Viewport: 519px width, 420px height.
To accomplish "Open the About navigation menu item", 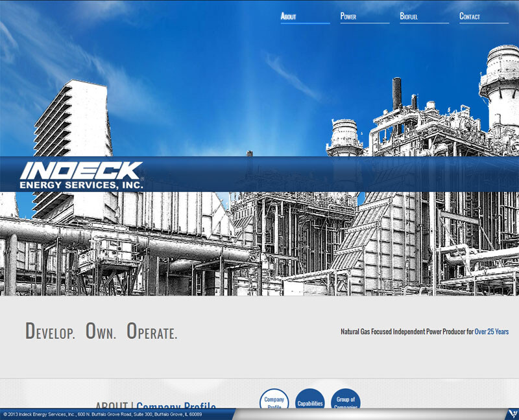I will [x=305, y=17].
